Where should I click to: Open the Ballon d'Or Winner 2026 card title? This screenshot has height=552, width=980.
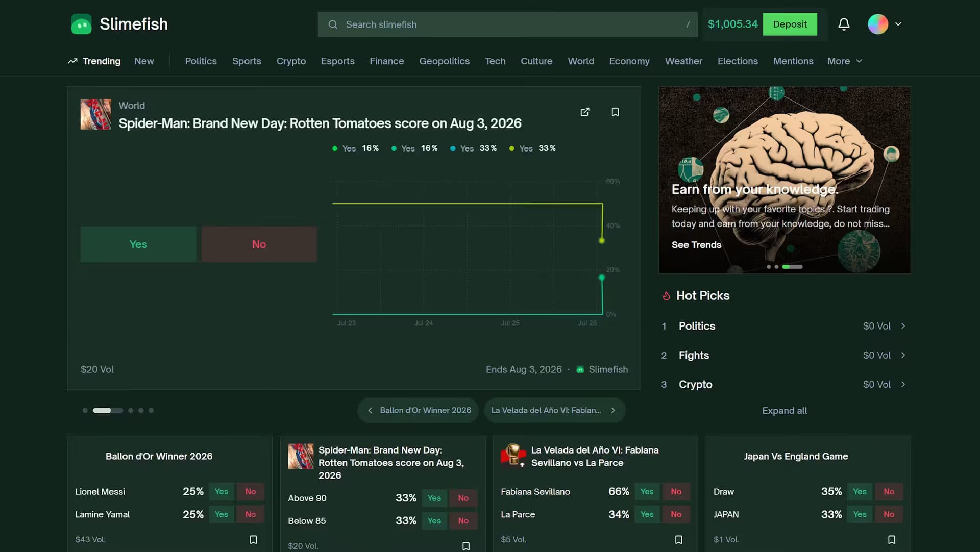coord(159,456)
